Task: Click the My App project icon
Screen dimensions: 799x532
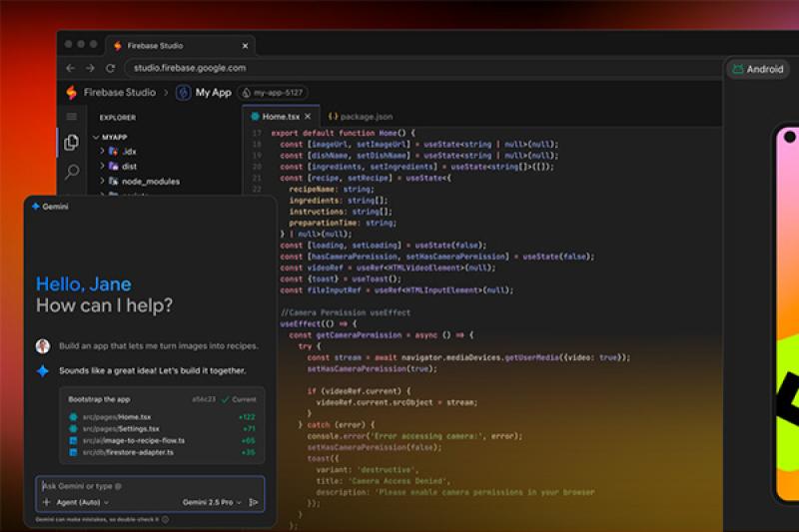Action: (183, 93)
